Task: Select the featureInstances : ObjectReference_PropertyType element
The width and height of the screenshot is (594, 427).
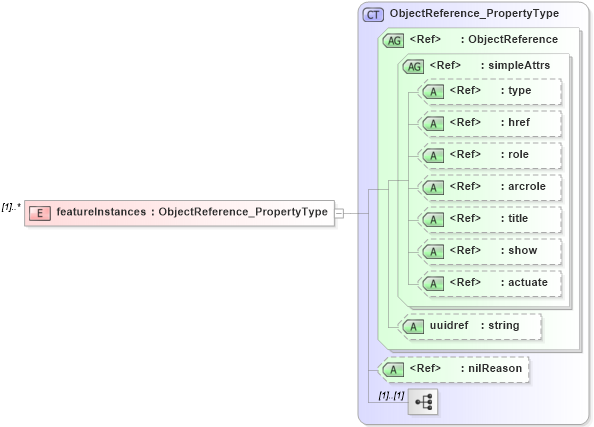Action: [x=180, y=213]
